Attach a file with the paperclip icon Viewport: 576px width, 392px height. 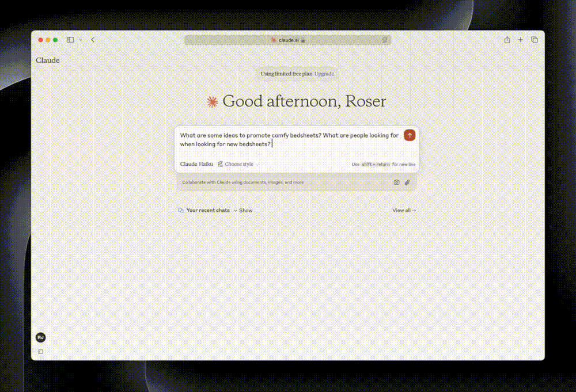(x=407, y=182)
